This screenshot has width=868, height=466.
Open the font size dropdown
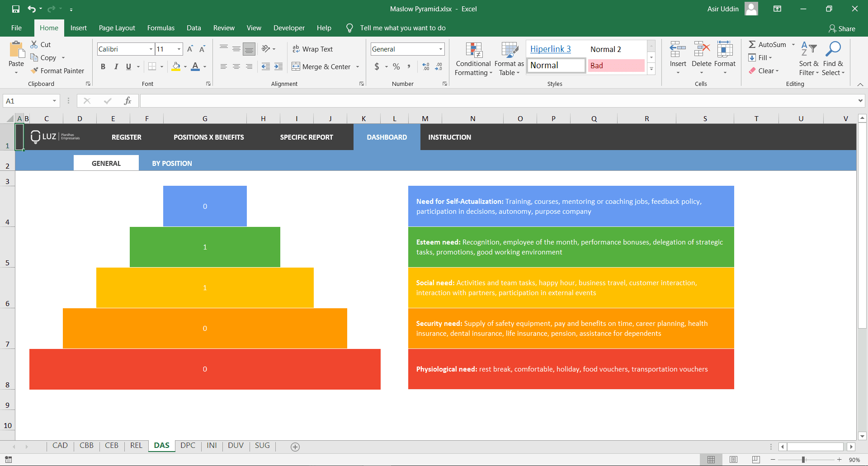click(179, 49)
